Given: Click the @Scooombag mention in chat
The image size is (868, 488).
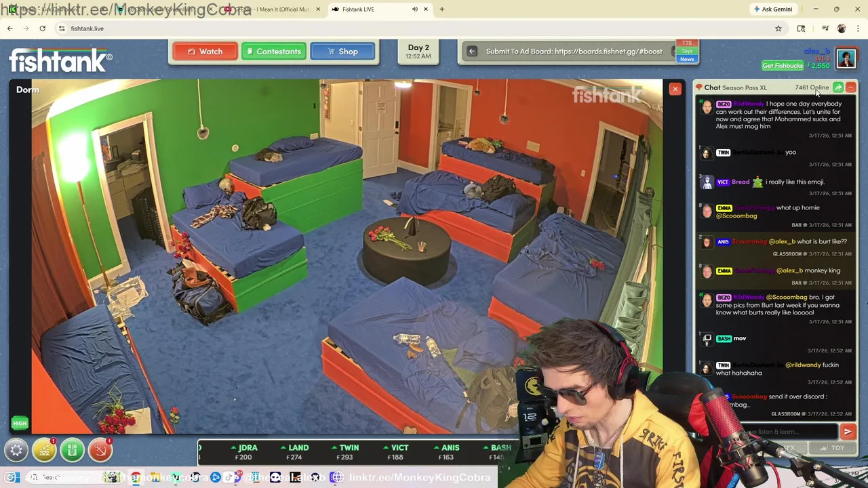Looking at the screenshot, I should click(x=736, y=216).
